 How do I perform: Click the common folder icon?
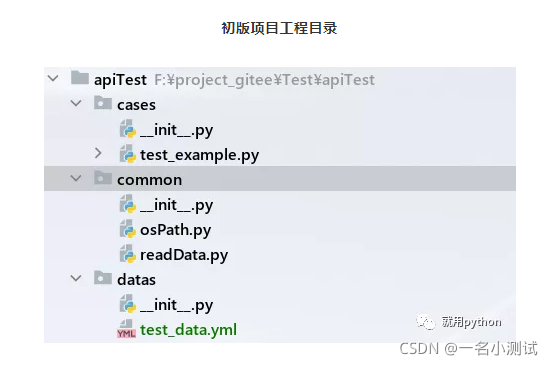[x=103, y=178]
